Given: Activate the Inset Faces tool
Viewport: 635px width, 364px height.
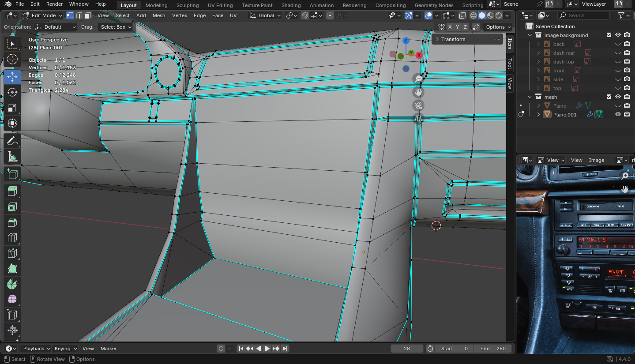Looking at the screenshot, I should coord(12,207).
